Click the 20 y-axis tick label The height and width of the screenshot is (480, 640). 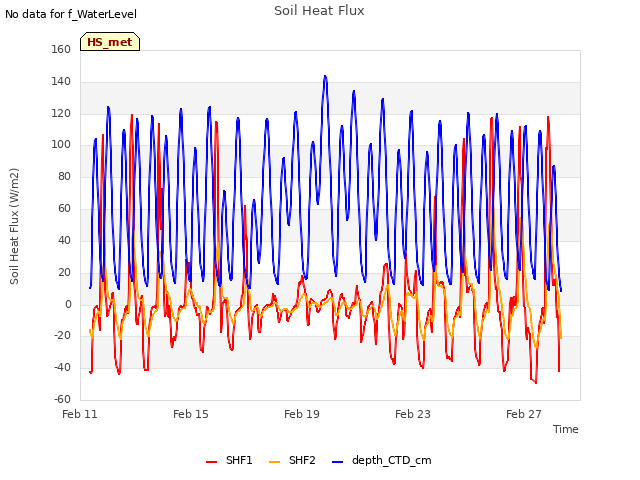point(64,272)
